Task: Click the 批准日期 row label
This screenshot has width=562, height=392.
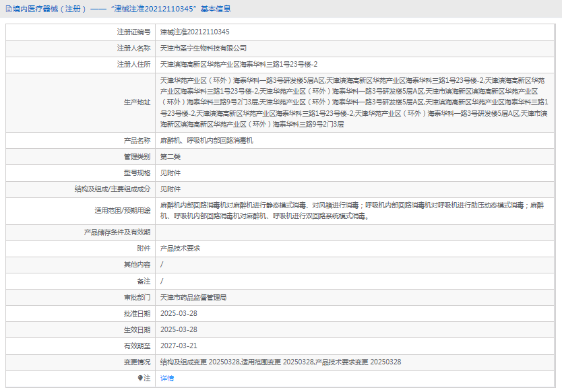Action: (x=137, y=313)
